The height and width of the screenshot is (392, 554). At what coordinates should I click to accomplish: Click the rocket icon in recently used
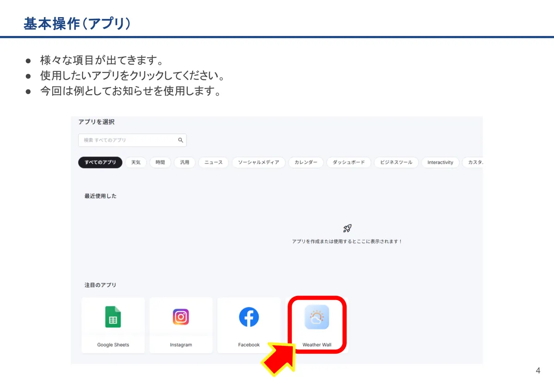tap(347, 228)
